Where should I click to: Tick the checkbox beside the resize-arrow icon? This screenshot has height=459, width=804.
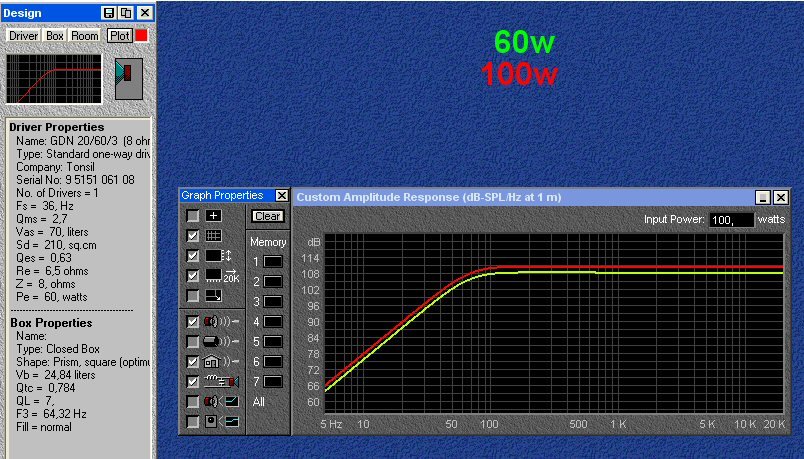[193, 296]
